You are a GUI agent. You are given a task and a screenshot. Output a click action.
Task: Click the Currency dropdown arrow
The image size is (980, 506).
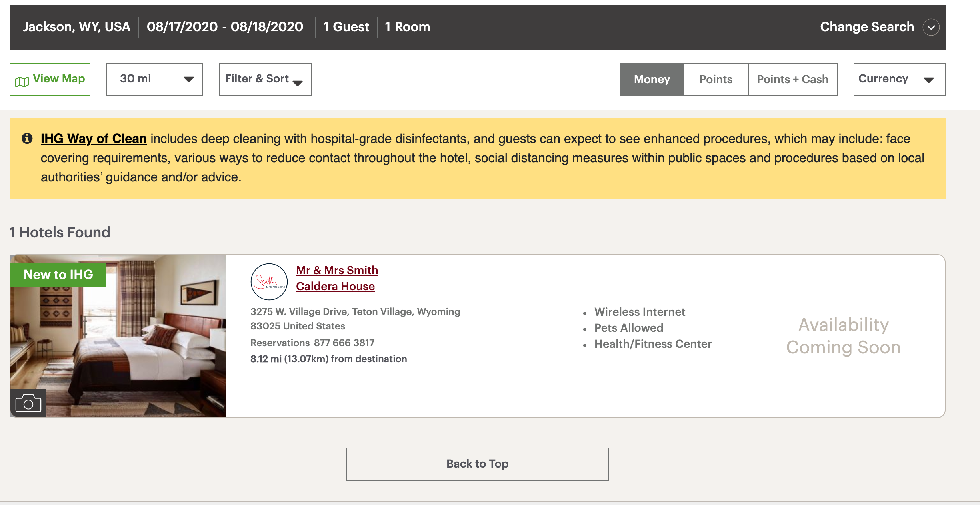click(x=928, y=80)
